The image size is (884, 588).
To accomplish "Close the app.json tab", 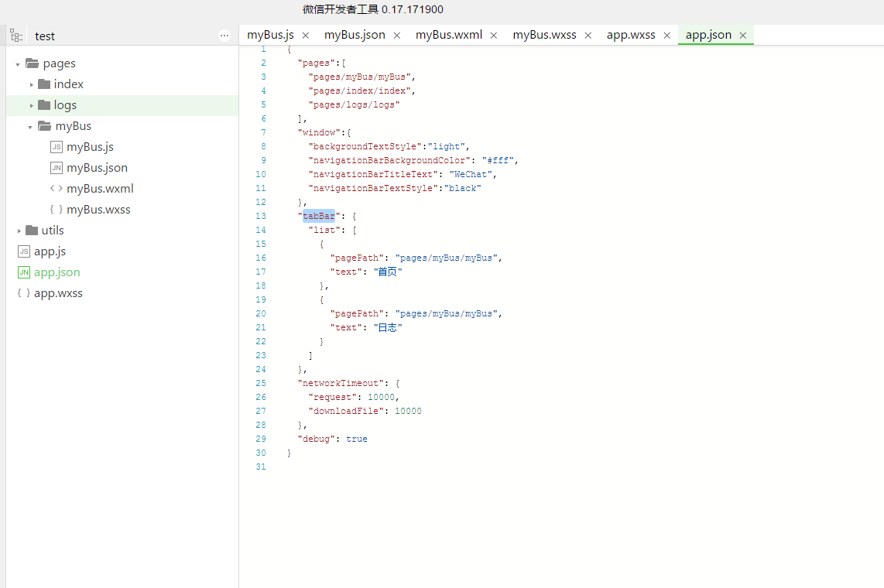I will 743,36.
